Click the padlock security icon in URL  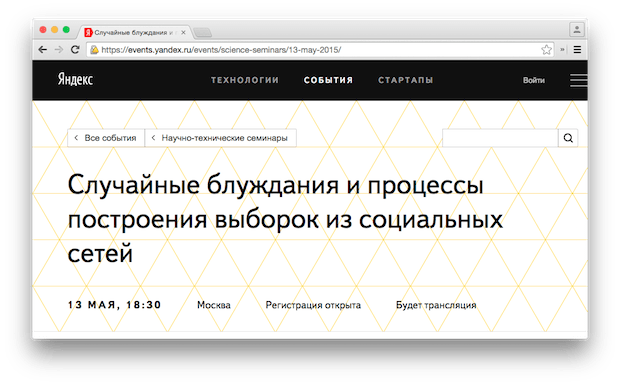(94, 50)
